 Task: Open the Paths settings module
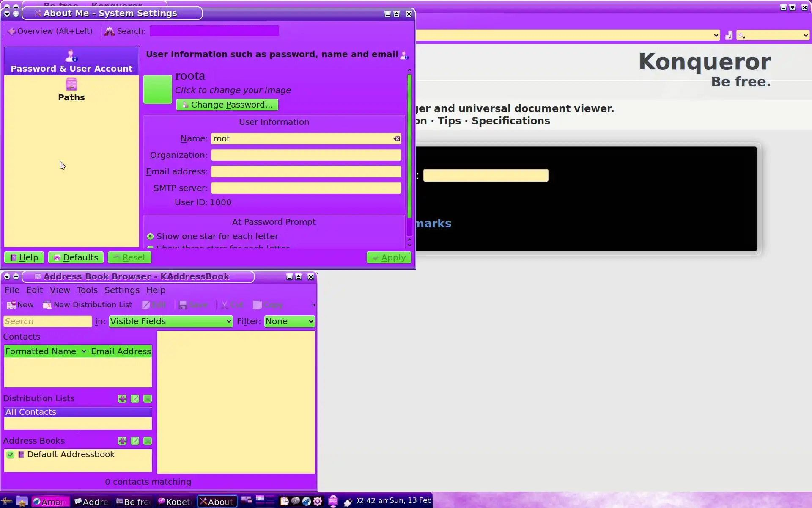71,90
